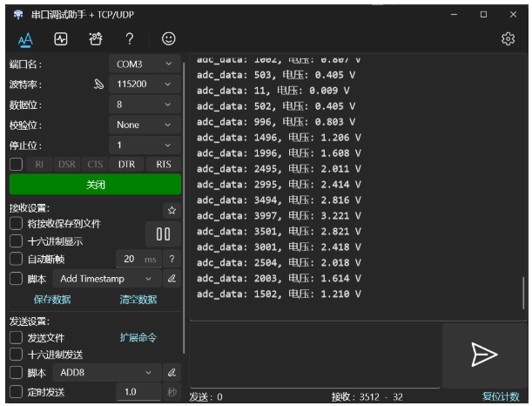Edit the Add Timestamp script pencil icon
Viewport: 532px width, 406px height.
(172, 279)
